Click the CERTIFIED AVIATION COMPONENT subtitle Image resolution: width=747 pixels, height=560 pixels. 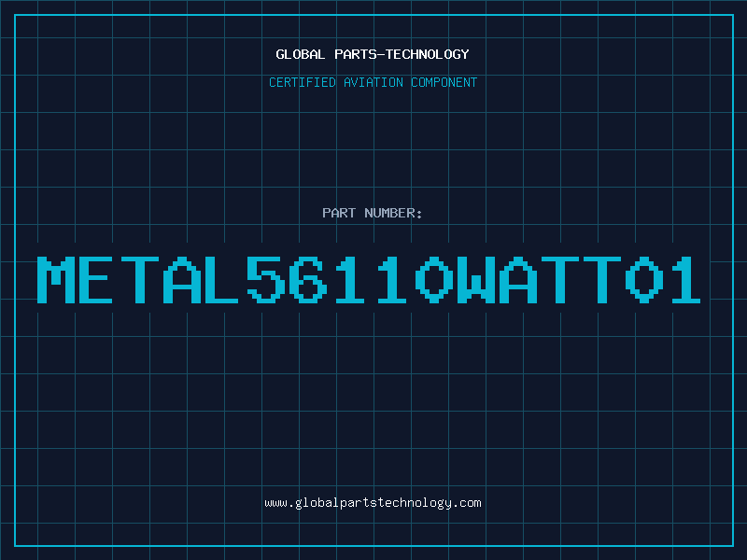(373, 82)
